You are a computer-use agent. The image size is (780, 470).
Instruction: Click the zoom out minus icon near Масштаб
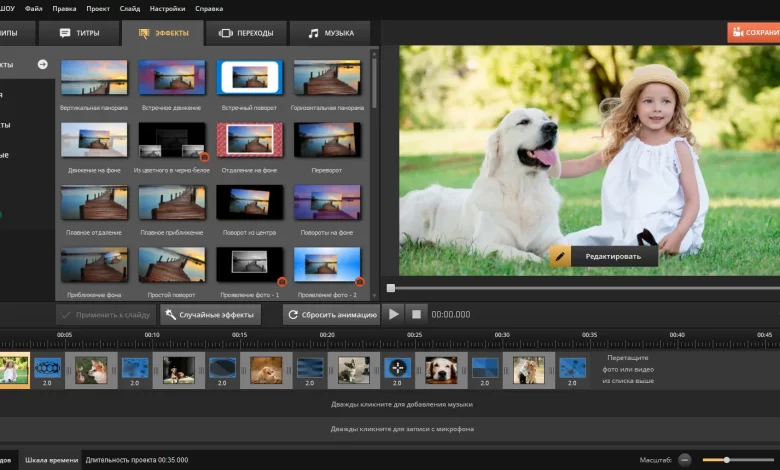point(684,460)
